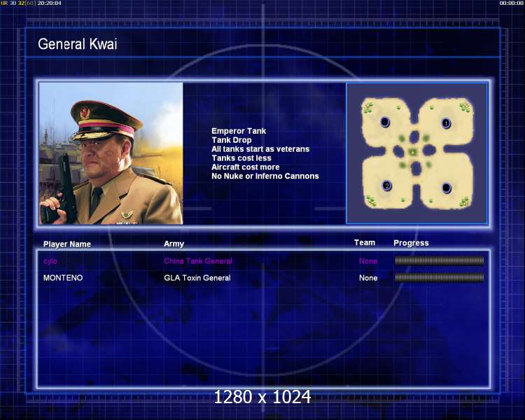Click the 'Progress' column header
Image resolution: width=525 pixels, height=420 pixels.
pyautogui.click(x=411, y=243)
